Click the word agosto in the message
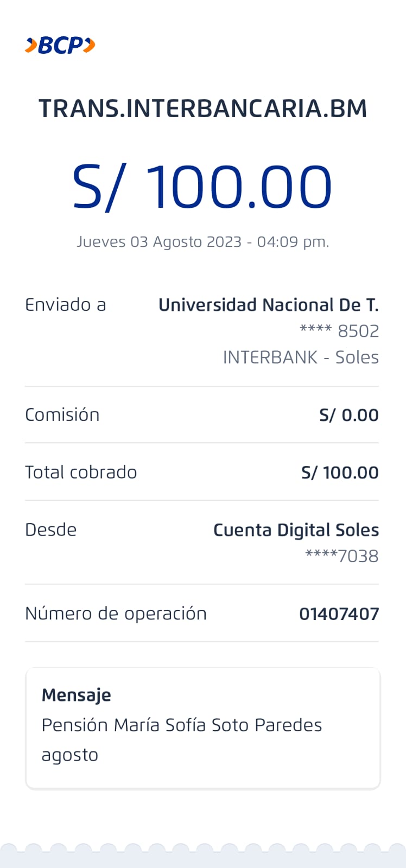Screen dimensions: 406x868 [x=70, y=755]
